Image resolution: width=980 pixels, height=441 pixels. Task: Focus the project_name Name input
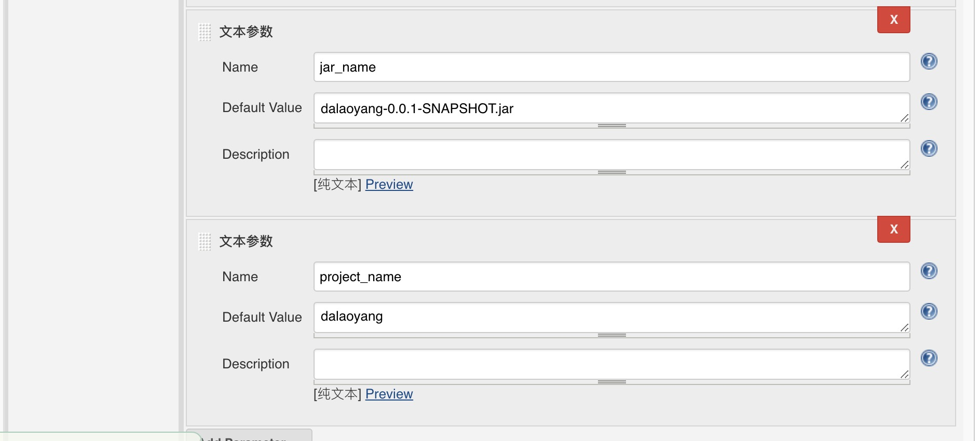coord(611,277)
